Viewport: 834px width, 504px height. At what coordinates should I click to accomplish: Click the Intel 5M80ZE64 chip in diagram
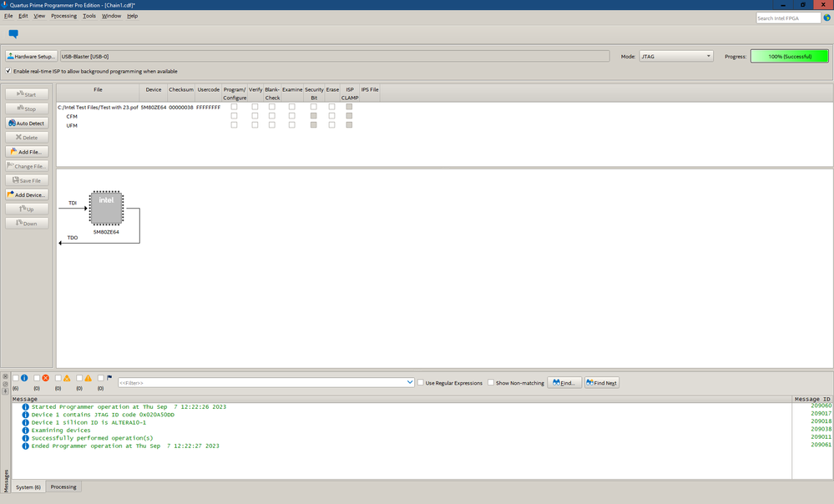[106, 208]
